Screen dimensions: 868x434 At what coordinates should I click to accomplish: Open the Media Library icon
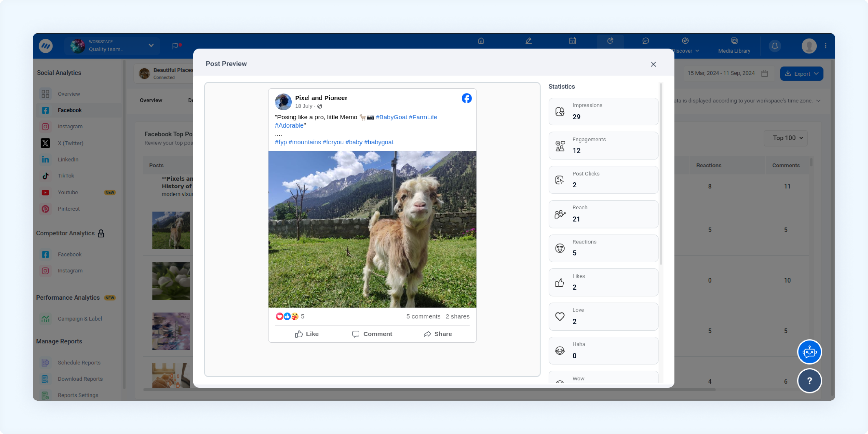click(x=734, y=41)
